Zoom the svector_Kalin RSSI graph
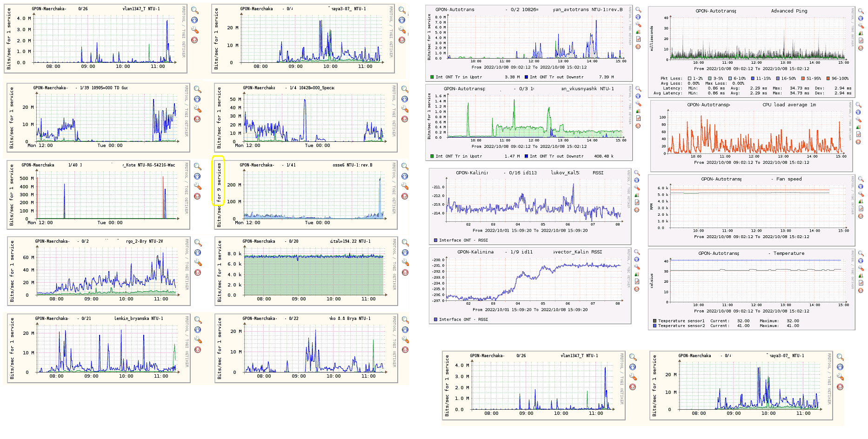Viewport: 868px width, 439px height. click(637, 252)
